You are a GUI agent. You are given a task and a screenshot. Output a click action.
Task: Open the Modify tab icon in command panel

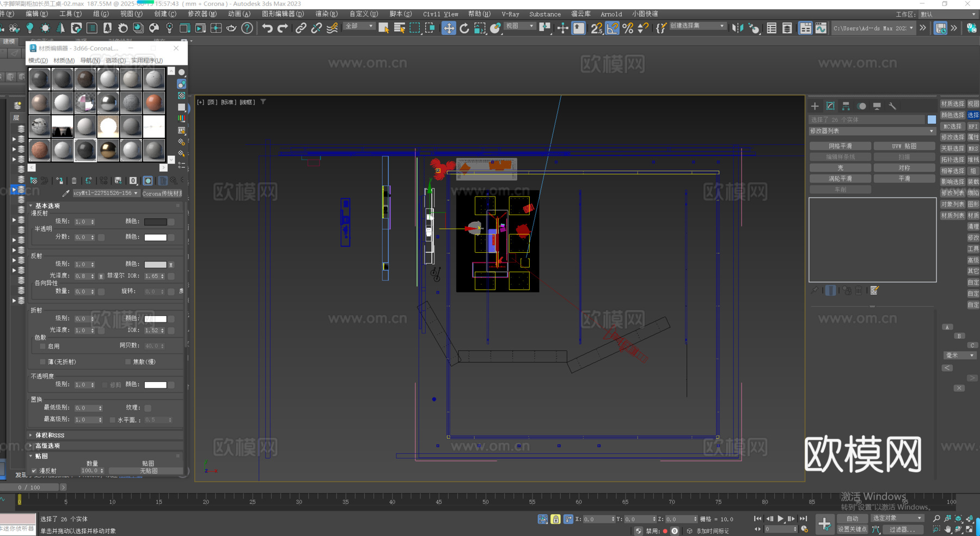[830, 106]
